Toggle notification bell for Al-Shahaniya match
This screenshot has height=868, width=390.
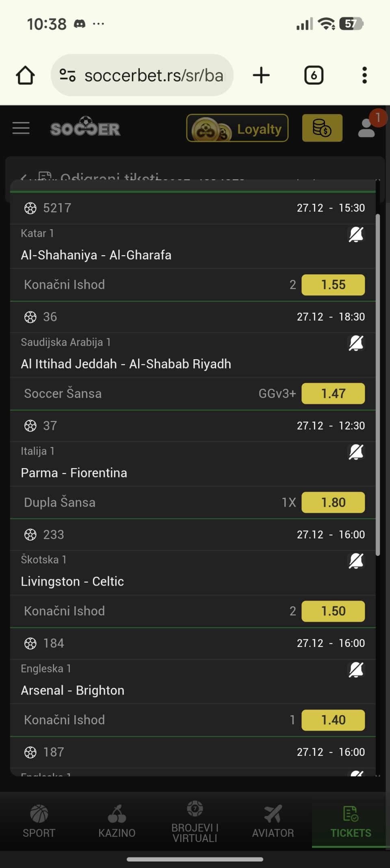(356, 234)
